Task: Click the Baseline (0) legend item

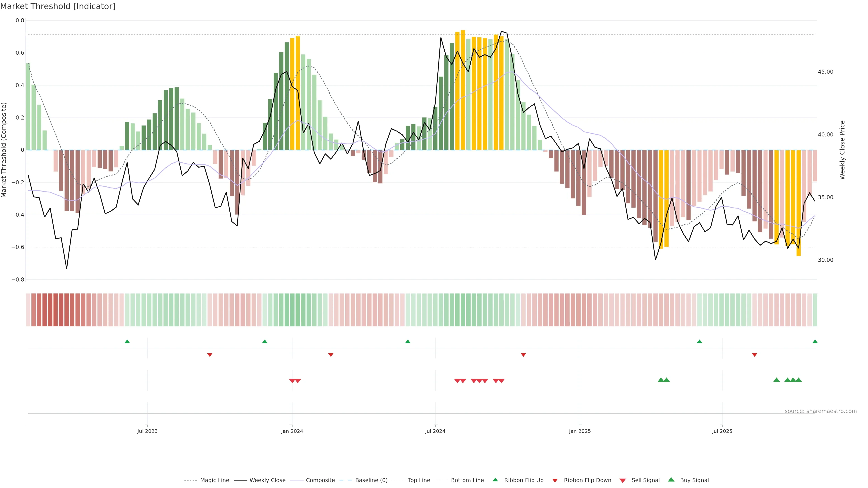Action: 371,480
